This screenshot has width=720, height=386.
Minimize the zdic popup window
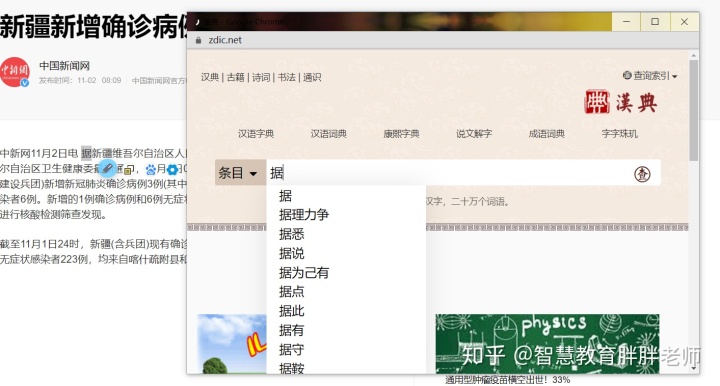click(x=626, y=22)
